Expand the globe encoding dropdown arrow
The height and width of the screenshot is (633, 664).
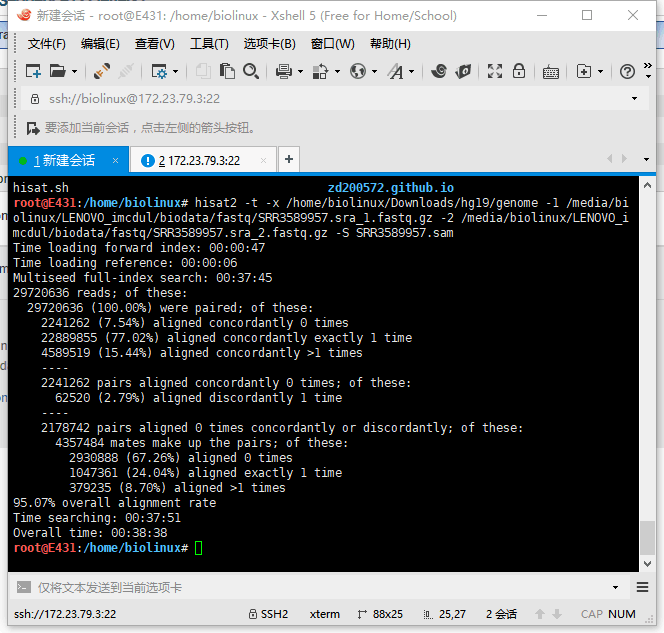coord(374,72)
